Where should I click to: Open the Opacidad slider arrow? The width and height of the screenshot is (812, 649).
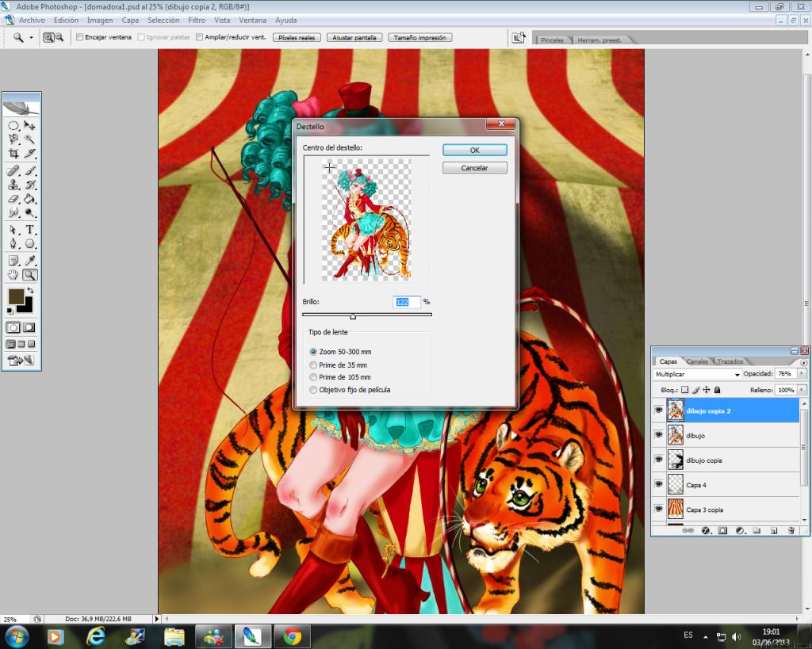click(x=802, y=374)
